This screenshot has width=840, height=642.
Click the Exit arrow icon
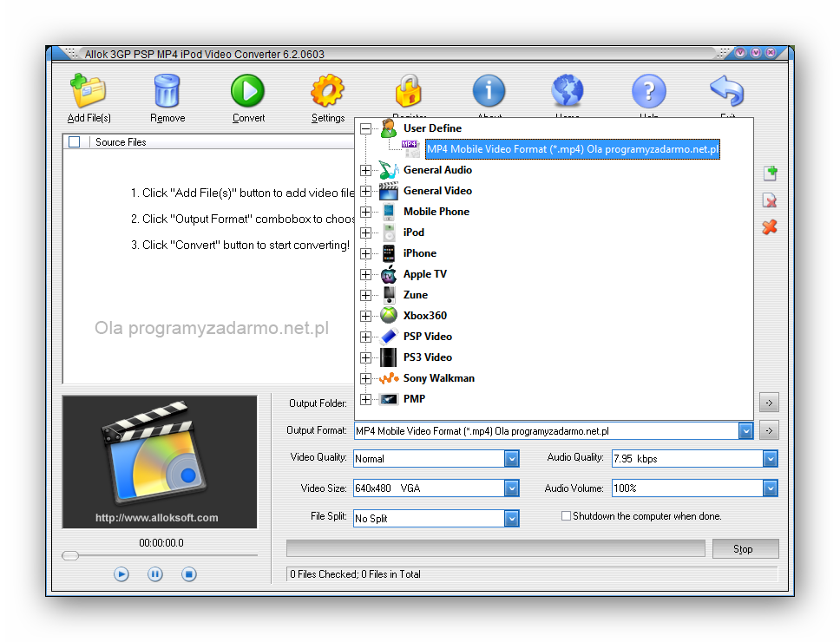[727, 91]
